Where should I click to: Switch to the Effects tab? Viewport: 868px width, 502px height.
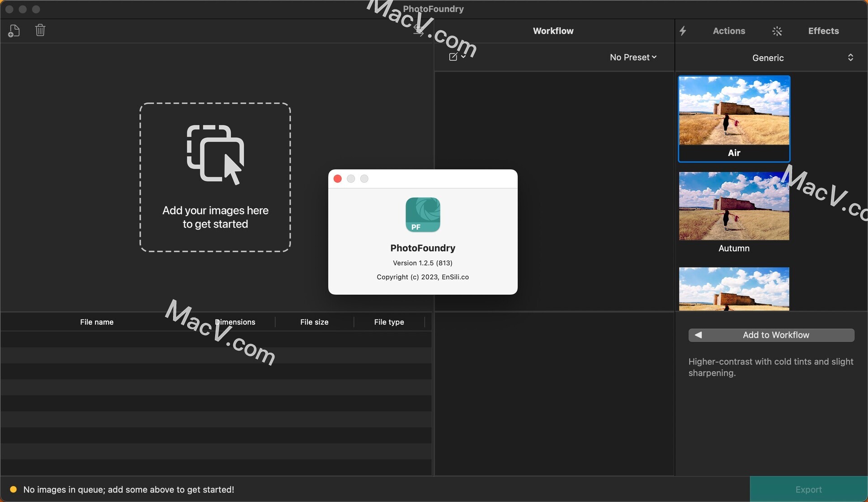pos(823,31)
